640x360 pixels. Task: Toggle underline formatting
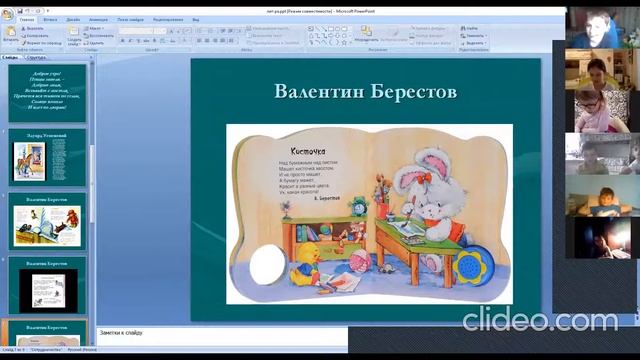[138, 41]
